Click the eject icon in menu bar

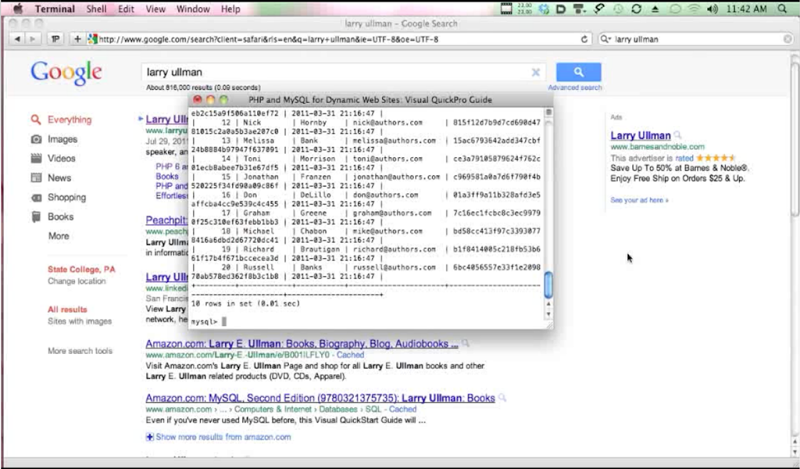(x=655, y=9)
